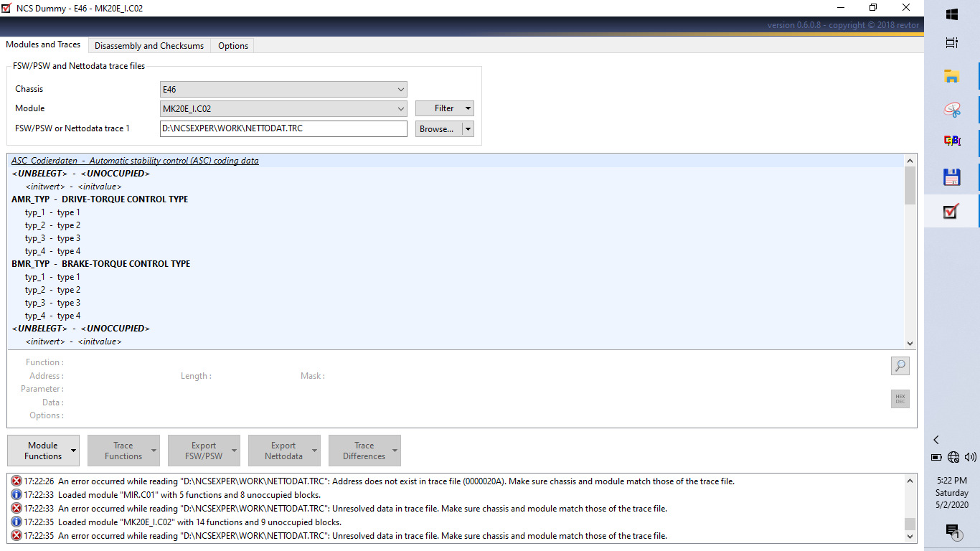Expand the Module Functions dropdown arrow

click(x=73, y=451)
